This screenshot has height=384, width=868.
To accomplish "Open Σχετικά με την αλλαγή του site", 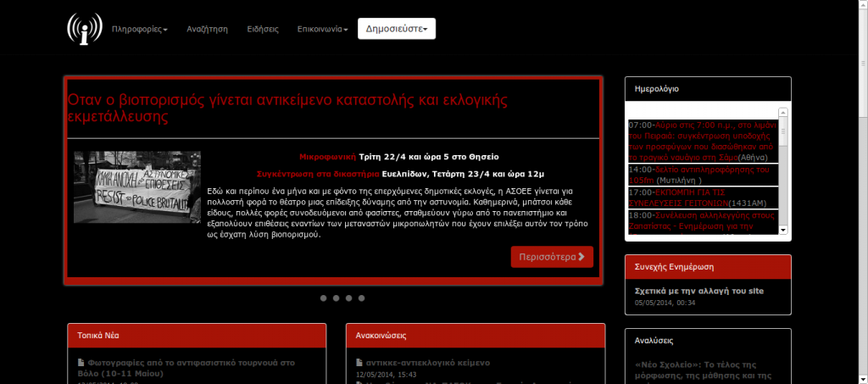I will 700,291.
